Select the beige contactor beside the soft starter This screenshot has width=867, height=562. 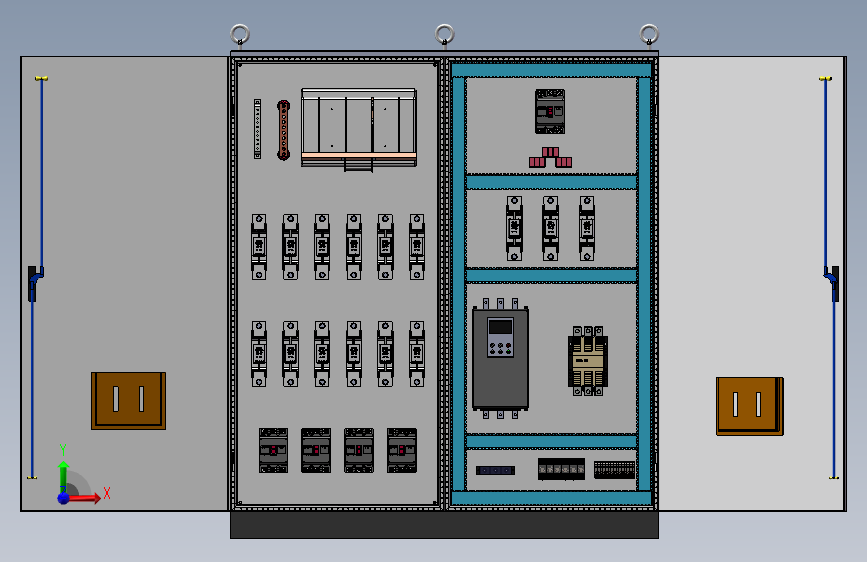588,361
